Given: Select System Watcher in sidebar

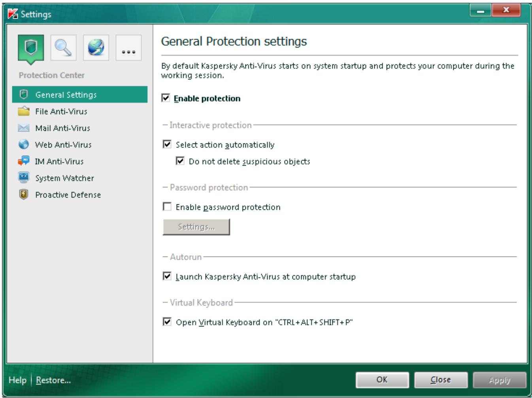Looking at the screenshot, I should coord(80,177).
